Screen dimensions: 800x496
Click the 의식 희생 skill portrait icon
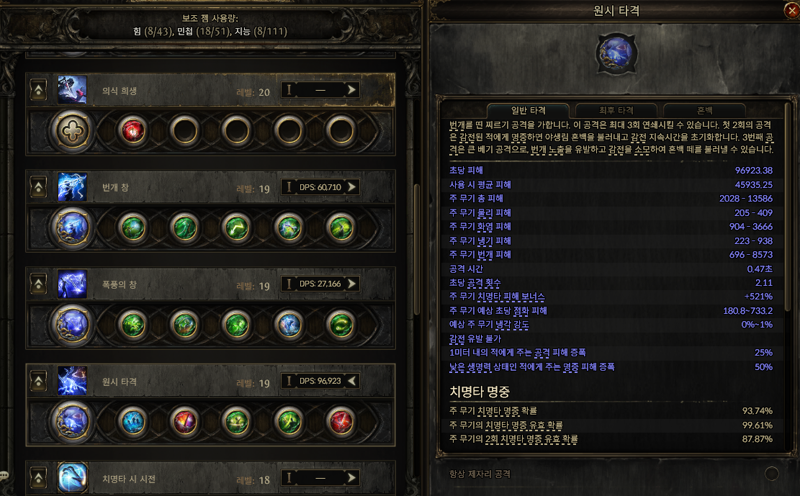point(72,90)
